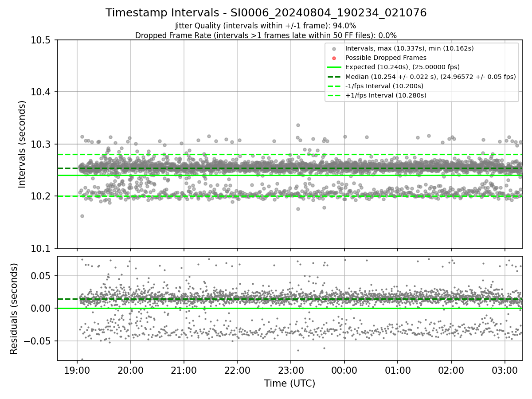Select legend entry '+1/fps Interval (10.280s)'
532x399 pixels.
click(x=386, y=95)
